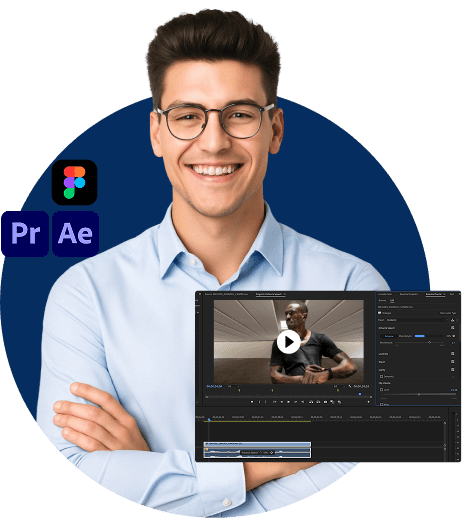Click the Clear Audio Type button
462x518 pixels.
click(x=448, y=313)
